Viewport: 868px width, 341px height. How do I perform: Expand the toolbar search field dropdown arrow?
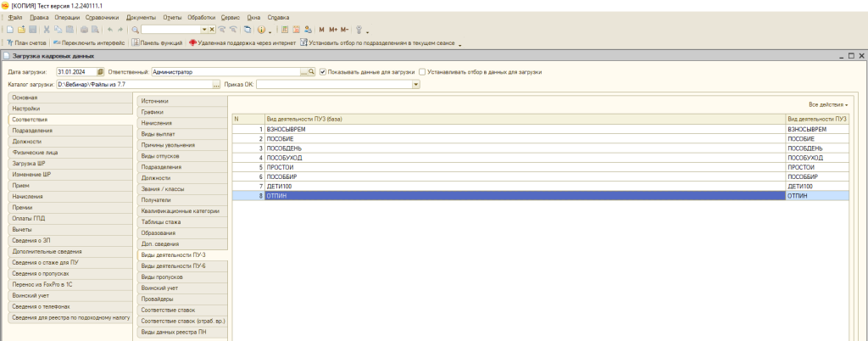pyautogui.click(x=204, y=29)
